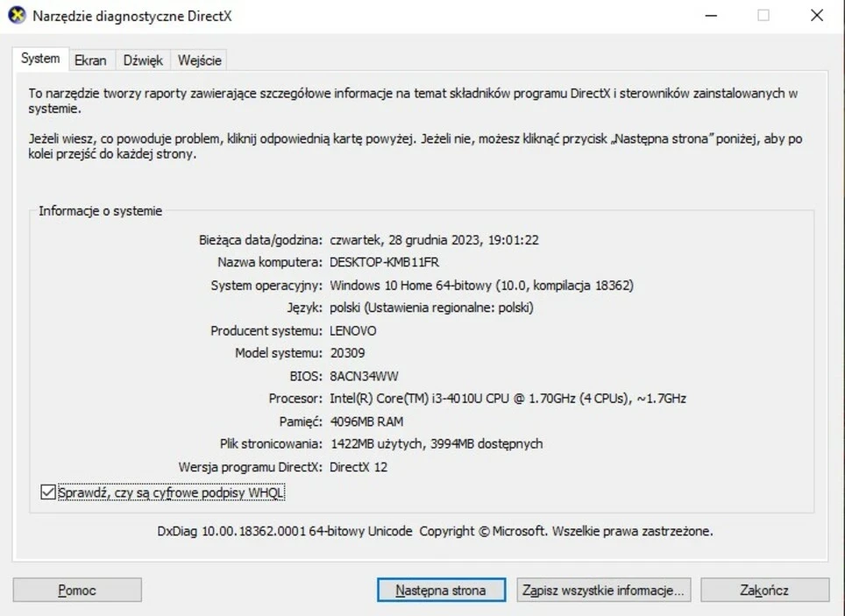Click the Windows 10 Home 64-bitowy value
The image size is (845, 616).
(x=481, y=285)
